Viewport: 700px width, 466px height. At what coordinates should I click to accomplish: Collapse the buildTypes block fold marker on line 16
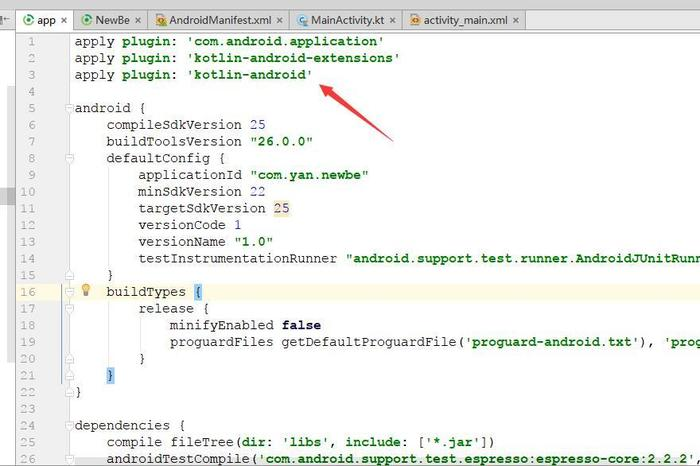point(69,292)
